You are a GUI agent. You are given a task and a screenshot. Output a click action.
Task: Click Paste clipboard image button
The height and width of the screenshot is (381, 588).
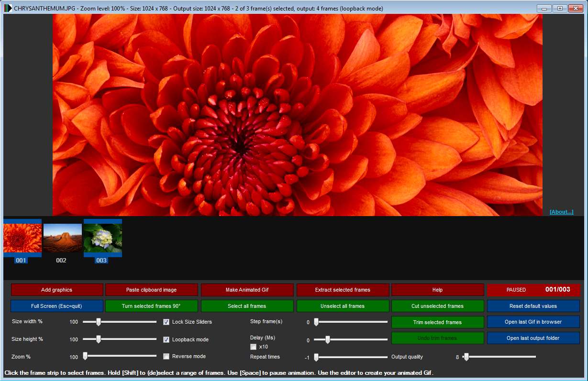(x=151, y=290)
